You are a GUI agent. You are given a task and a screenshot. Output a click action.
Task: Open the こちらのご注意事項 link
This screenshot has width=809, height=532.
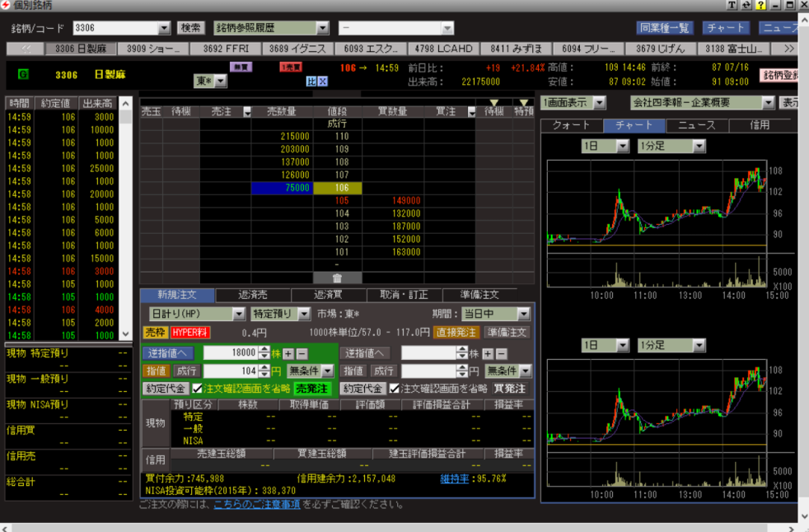click(x=256, y=505)
